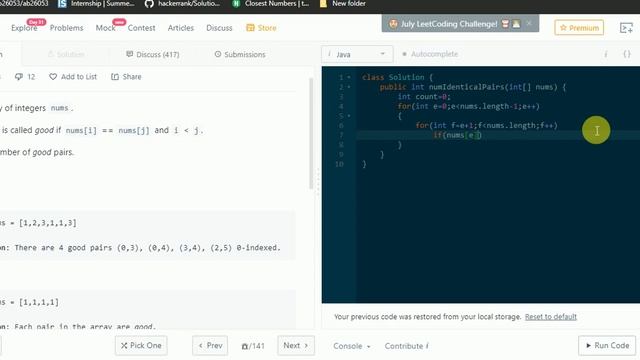This screenshot has height=360, width=640.
Task: Switch to the Solution tab
Action: click(66, 54)
